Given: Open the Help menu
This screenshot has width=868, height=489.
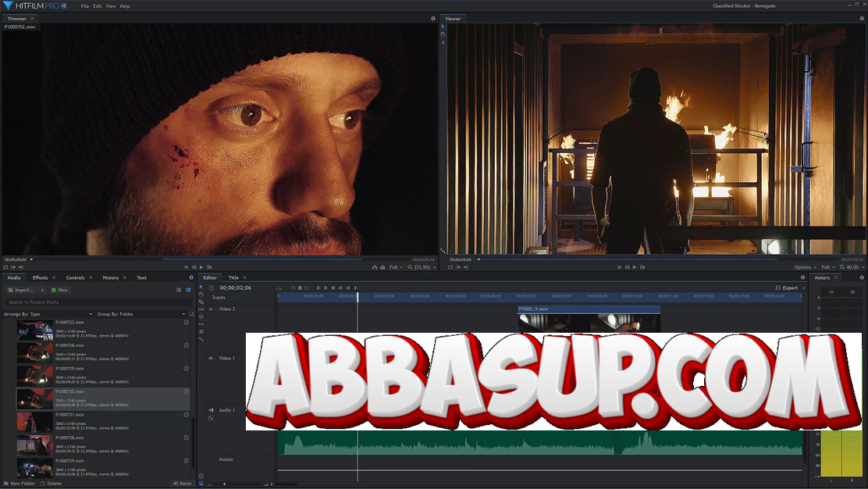Looking at the screenshot, I should [125, 6].
